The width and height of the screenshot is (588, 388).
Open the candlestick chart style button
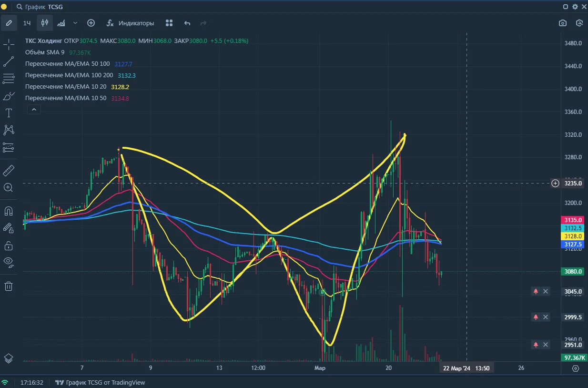pos(45,23)
